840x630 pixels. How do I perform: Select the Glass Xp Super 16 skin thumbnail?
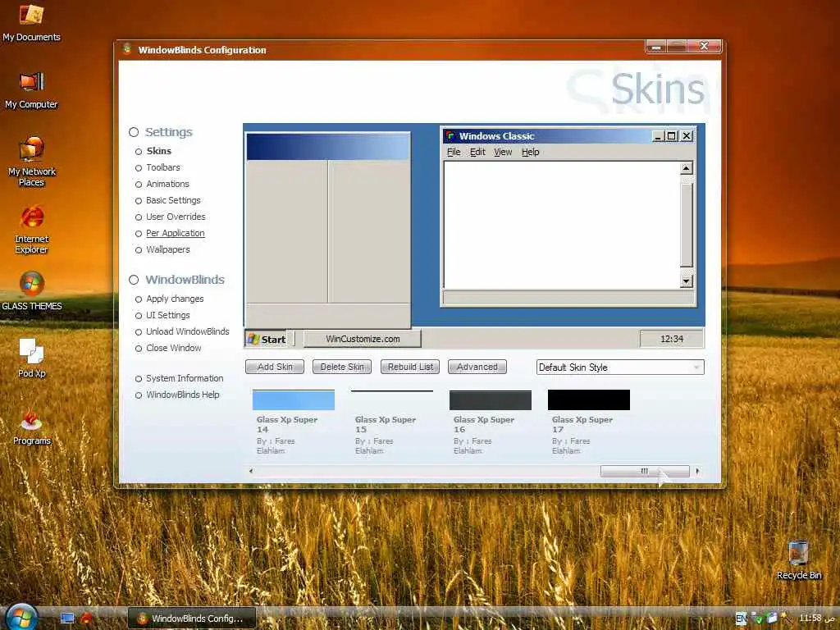tap(491, 399)
